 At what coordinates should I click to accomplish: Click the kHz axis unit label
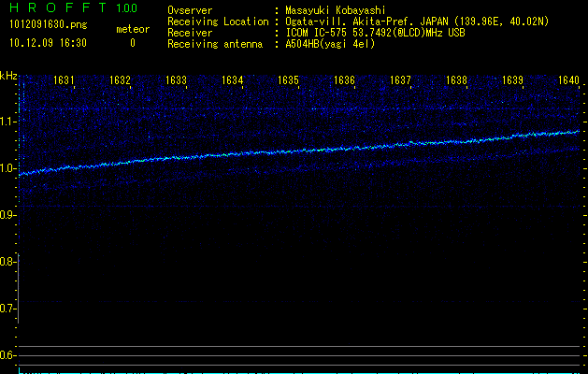[x=8, y=76]
